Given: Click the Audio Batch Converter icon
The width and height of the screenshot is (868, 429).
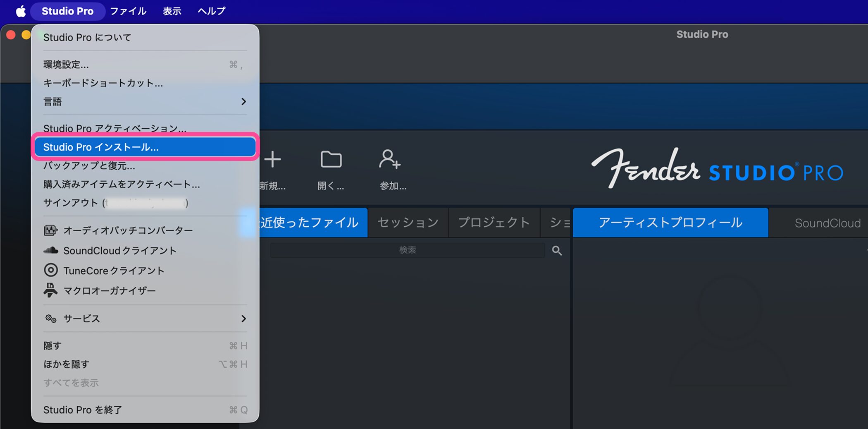Looking at the screenshot, I should (x=50, y=230).
